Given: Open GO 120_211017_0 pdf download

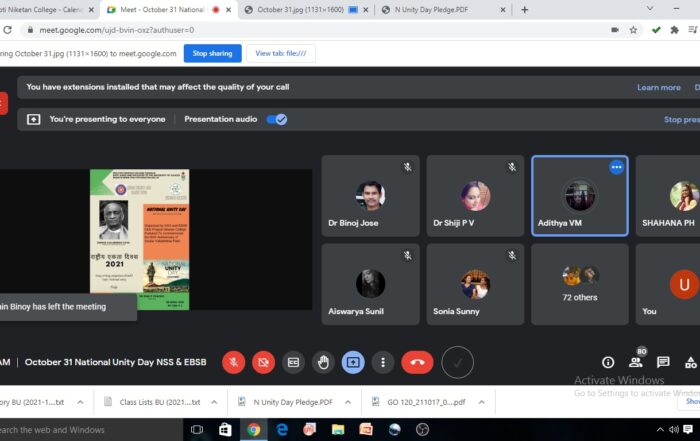Looking at the screenshot, I should point(420,402).
